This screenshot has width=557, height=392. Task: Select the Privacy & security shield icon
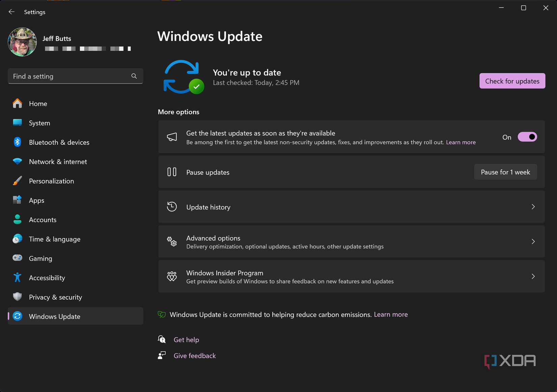pyautogui.click(x=17, y=297)
